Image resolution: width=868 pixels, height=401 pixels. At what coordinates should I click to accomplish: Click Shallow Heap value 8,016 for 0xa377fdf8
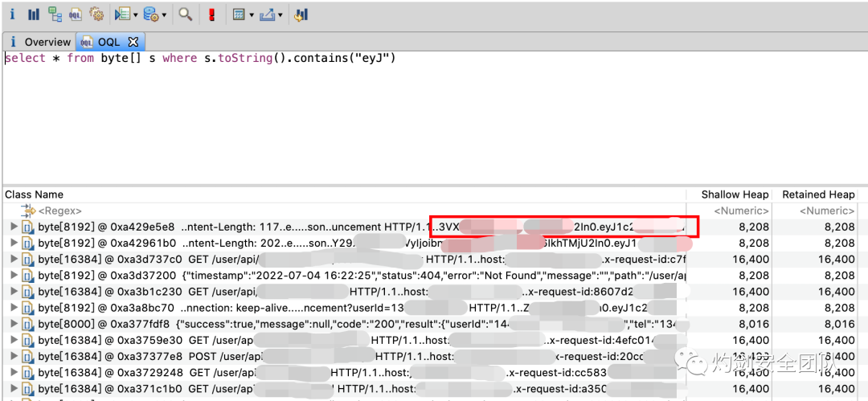pyautogui.click(x=755, y=324)
